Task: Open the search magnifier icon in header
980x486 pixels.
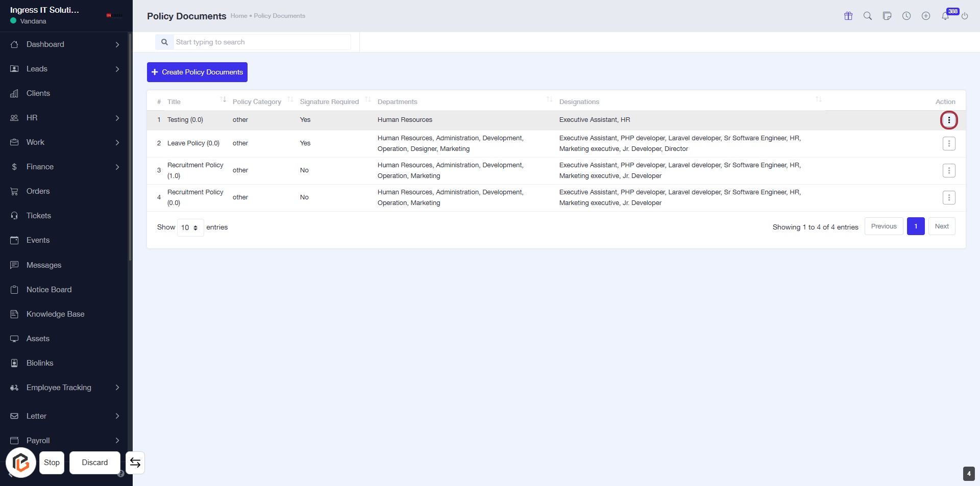Action: point(868,16)
